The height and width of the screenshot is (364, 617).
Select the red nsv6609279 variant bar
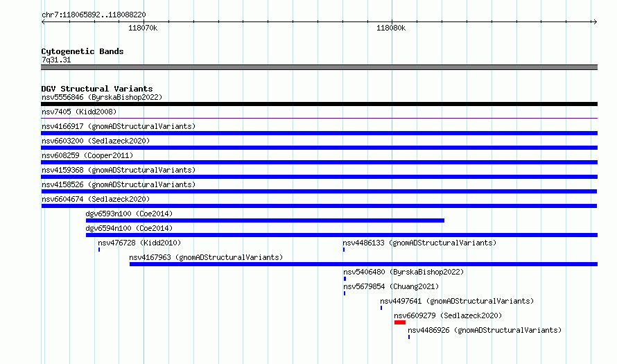point(400,322)
